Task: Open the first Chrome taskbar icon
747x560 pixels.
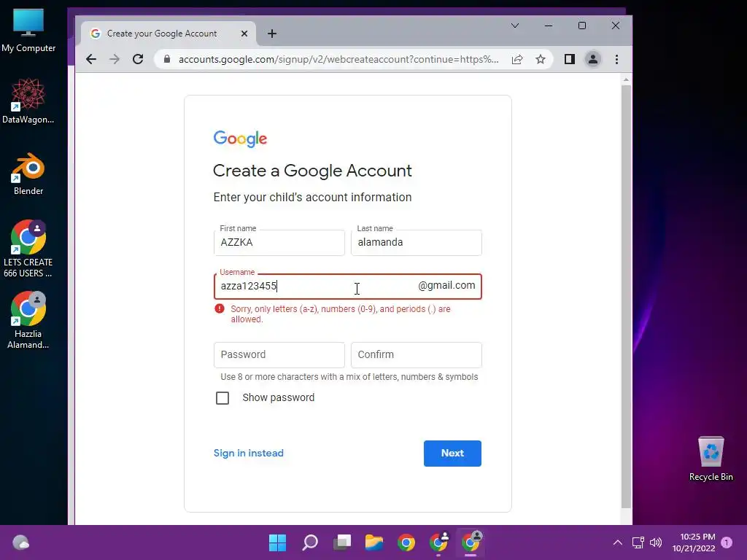Action: 406,542
